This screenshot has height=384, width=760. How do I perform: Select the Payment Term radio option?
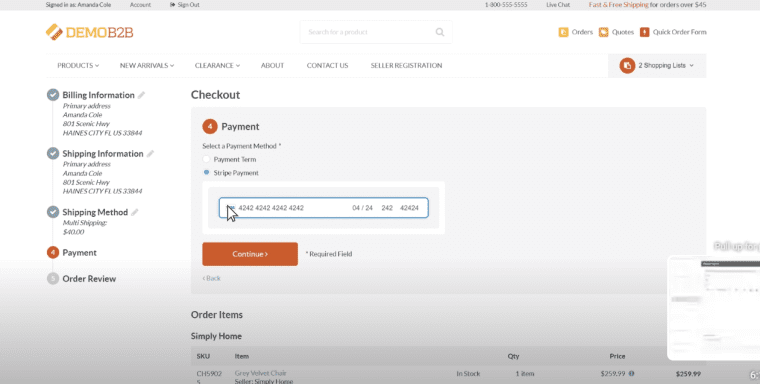tap(206, 159)
